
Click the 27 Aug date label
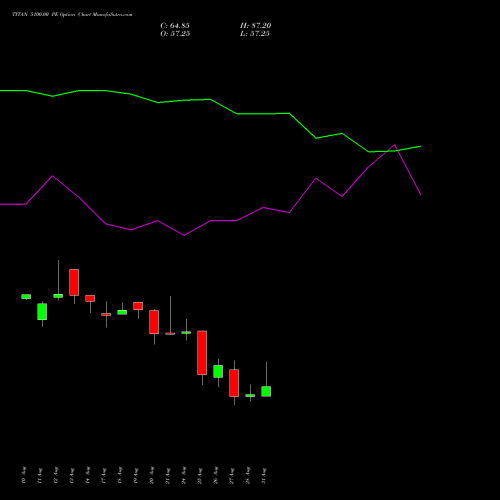[232, 475]
